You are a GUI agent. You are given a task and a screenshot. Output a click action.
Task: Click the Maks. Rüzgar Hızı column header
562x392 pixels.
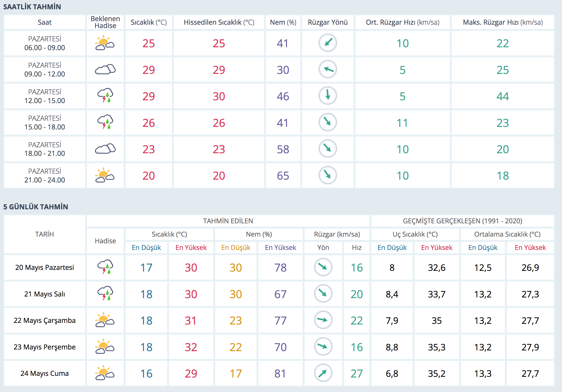point(503,22)
